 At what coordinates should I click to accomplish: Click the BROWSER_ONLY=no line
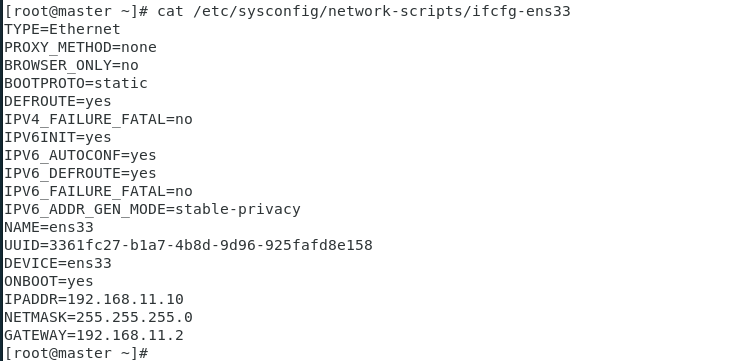point(71,65)
